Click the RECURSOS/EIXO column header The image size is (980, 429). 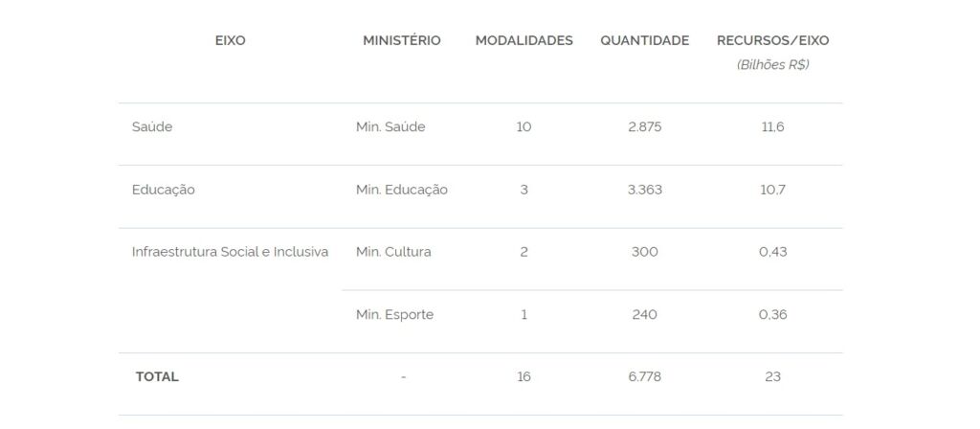772,40
